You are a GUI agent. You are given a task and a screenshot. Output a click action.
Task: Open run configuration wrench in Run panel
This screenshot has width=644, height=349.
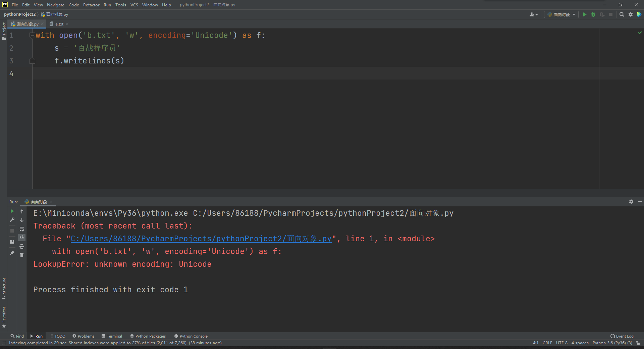(12, 220)
